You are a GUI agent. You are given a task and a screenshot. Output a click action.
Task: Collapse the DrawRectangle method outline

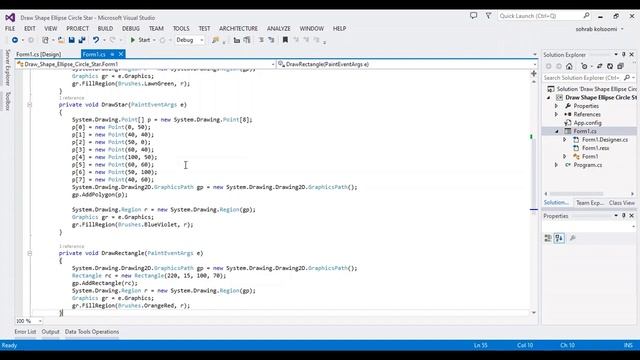29,253
